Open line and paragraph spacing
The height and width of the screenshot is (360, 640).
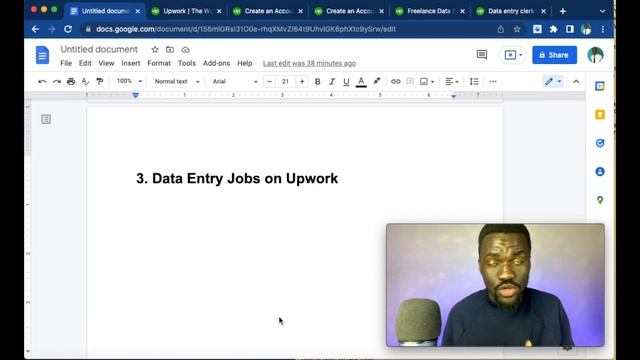(x=474, y=82)
